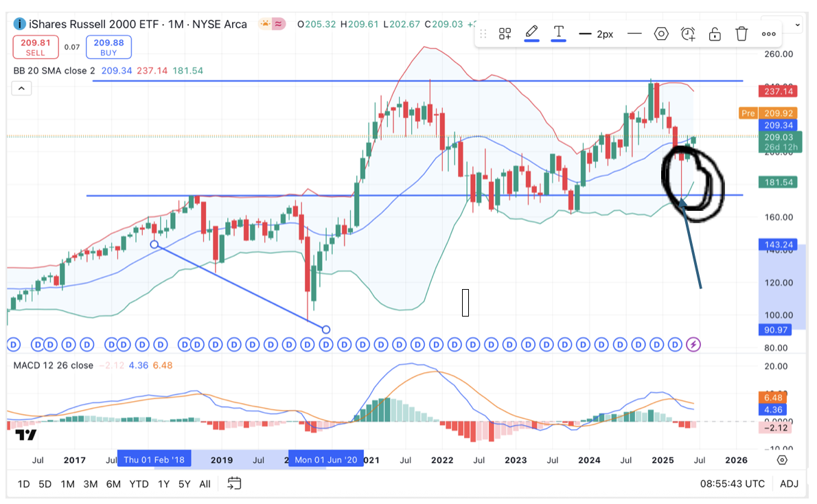Select BB 20 SMA close 2 indicator

pyautogui.click(x=54, y=71)
